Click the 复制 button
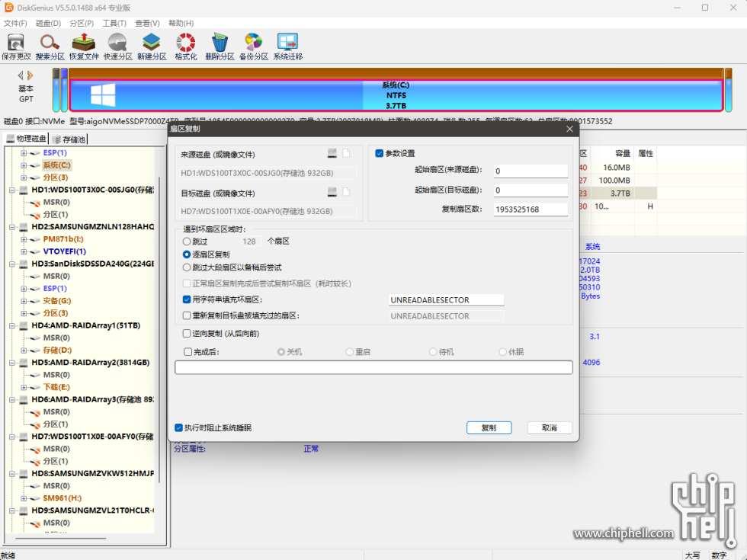The image size is (747, 560). click(489, 427)
